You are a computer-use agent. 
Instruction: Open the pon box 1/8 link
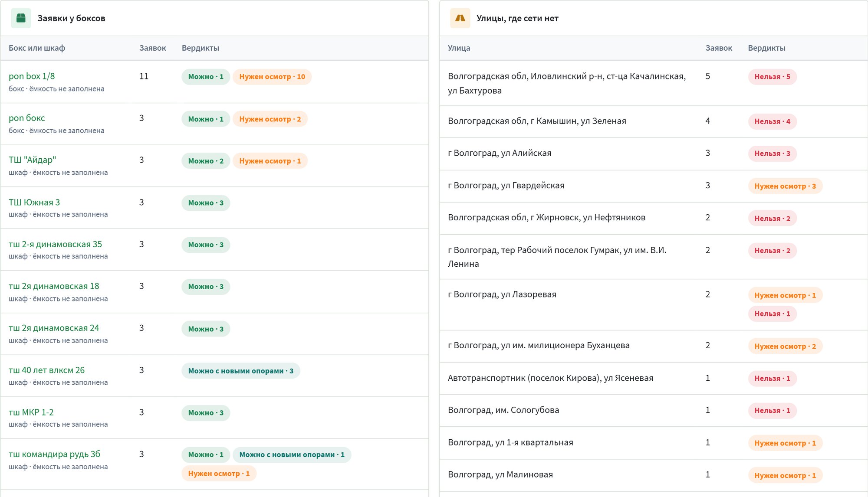click(x=32, y=76)
